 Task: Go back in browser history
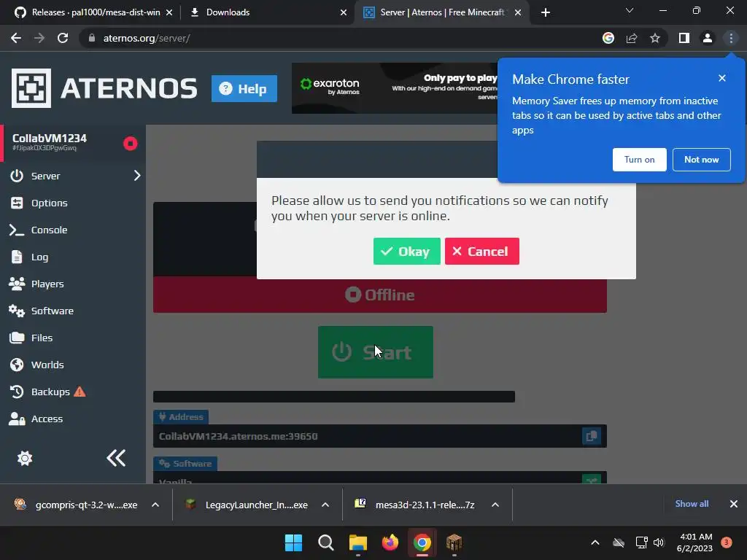pos(16,38)
